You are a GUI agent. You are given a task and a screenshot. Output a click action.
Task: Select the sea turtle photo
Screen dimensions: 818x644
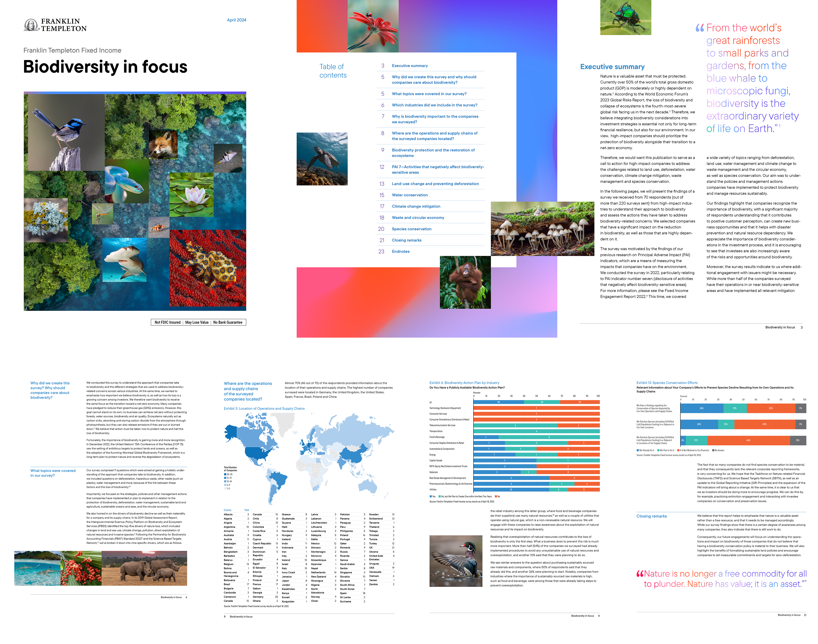tap(322, 159)
